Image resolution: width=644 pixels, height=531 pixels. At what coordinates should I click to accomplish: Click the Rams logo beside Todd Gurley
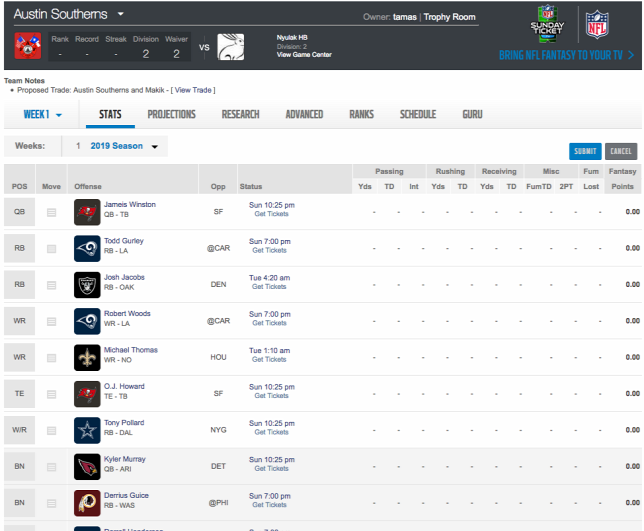click(x=87, y=248)
